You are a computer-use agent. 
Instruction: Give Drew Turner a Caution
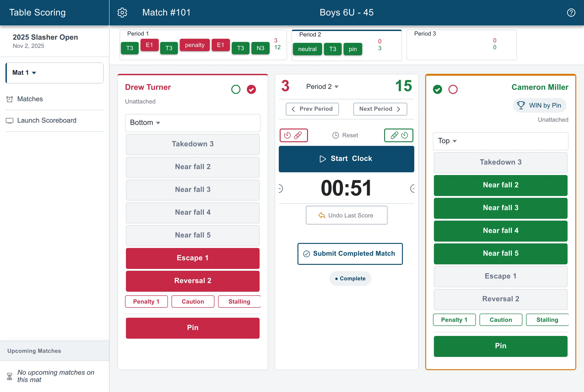pyautogui.click(x=193, y=302)
